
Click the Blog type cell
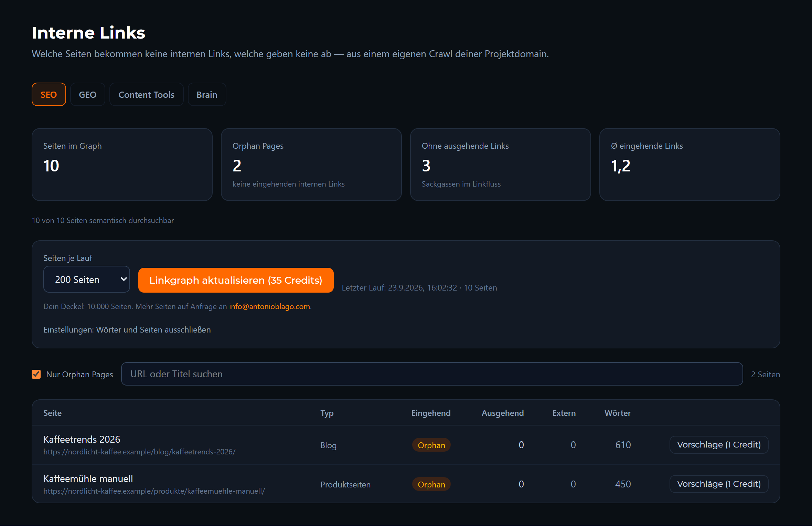(x=328, y=445)
